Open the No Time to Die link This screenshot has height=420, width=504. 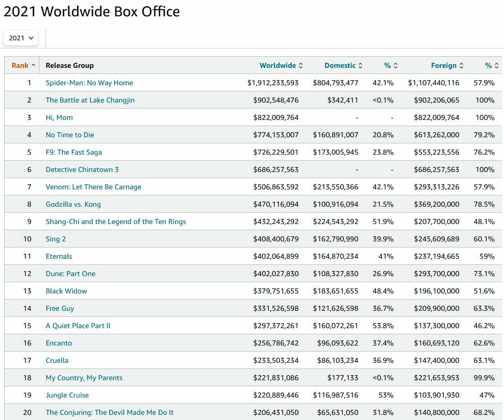point(70,135)
